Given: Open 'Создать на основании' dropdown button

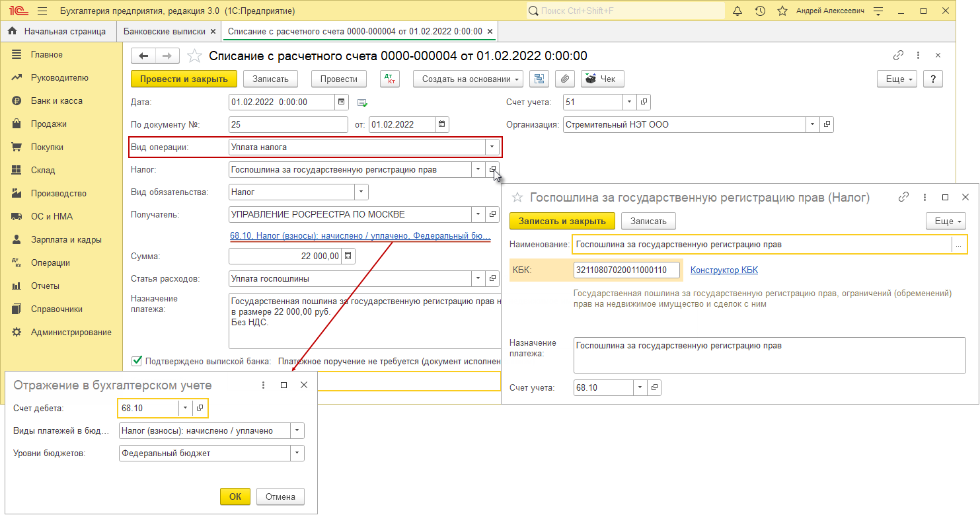Looking at the screenshot, I should (x=469, y=79).
